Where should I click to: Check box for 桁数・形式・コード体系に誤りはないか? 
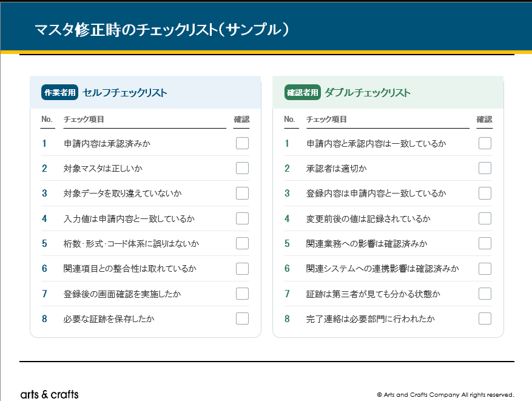pos(242,243)
